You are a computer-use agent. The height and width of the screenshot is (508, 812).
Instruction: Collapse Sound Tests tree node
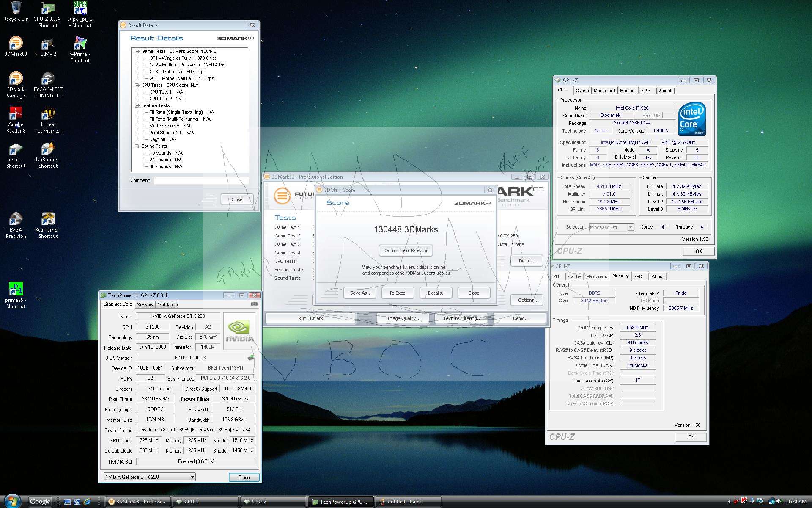coord(137,146)
